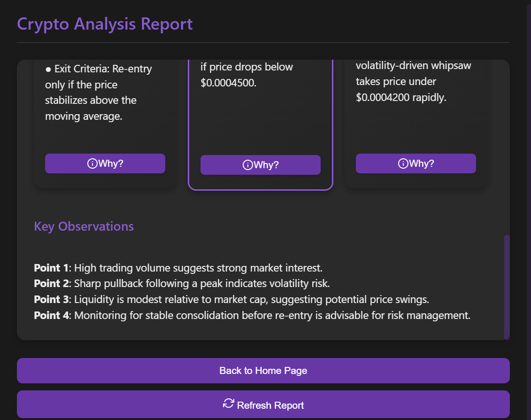This screenshot has width=531, height=420.
Task: Click the page scrollbar at the window edge
Action: pyautogui.click(x=528, y=188)
